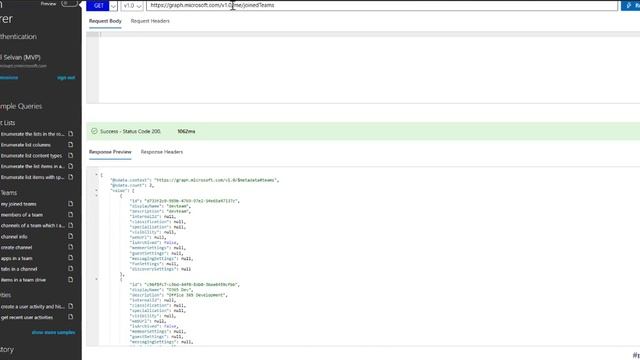Open the HTTP method dropdown arrow next to GET

pos(113,6)
